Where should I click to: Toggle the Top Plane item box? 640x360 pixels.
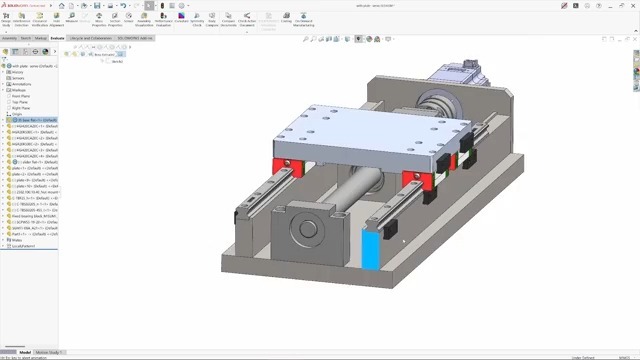coord(9,102)
